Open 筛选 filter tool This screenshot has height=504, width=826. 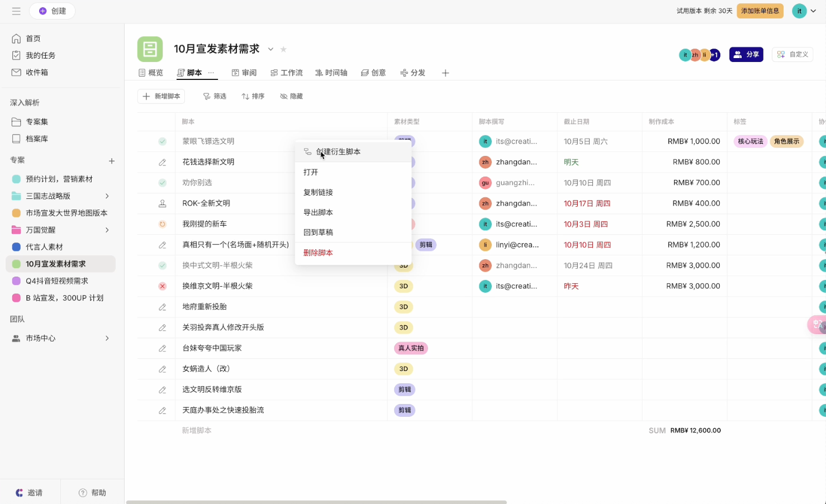pyautogui.click(x=215, y=97)
